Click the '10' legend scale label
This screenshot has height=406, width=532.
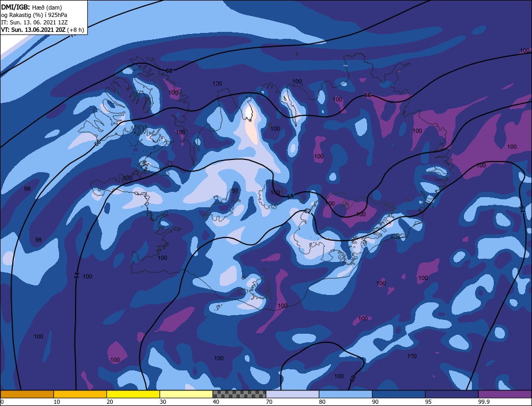coord(57,402)
